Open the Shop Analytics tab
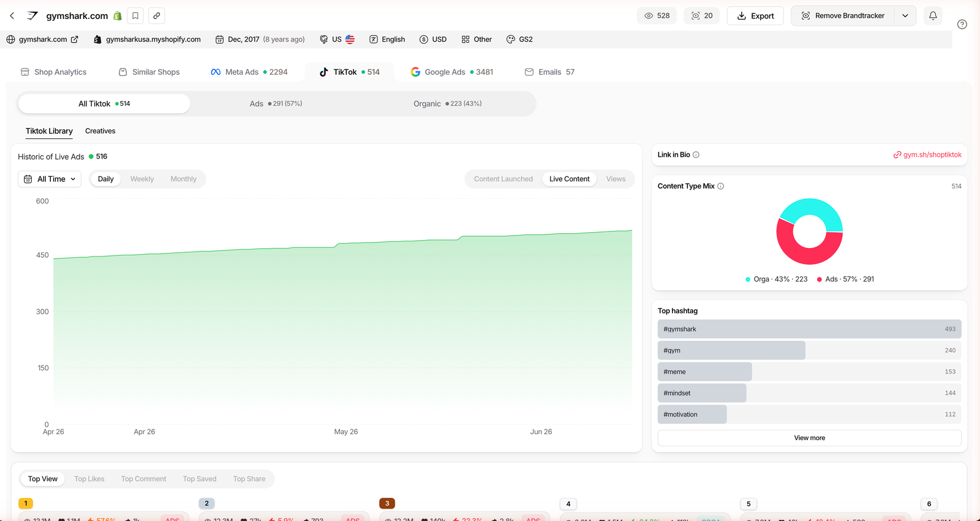980x521 pixels. [54, 72]
